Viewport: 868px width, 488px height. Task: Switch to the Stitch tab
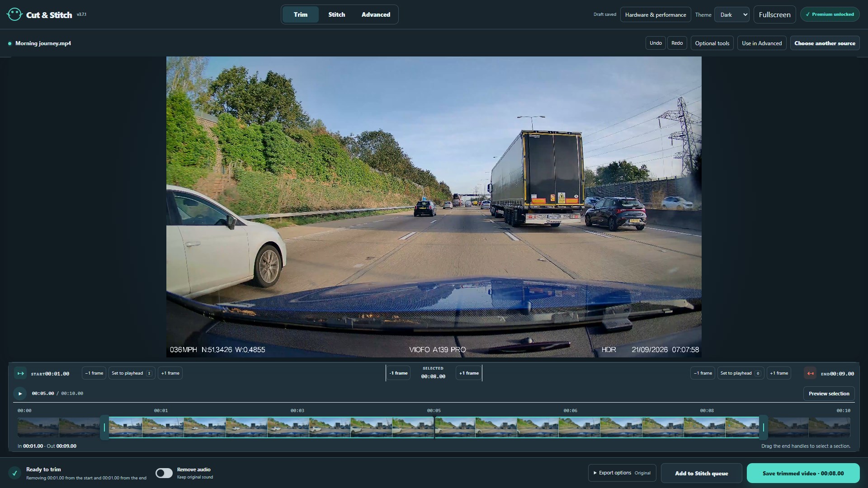coord(337,14)
